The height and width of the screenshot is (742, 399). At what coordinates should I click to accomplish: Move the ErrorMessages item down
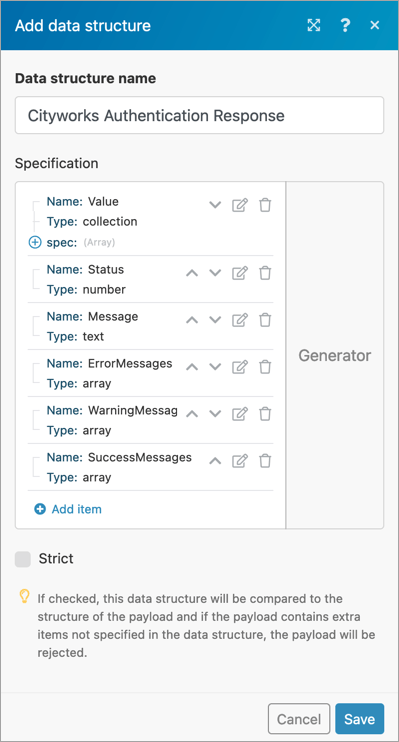215,367
